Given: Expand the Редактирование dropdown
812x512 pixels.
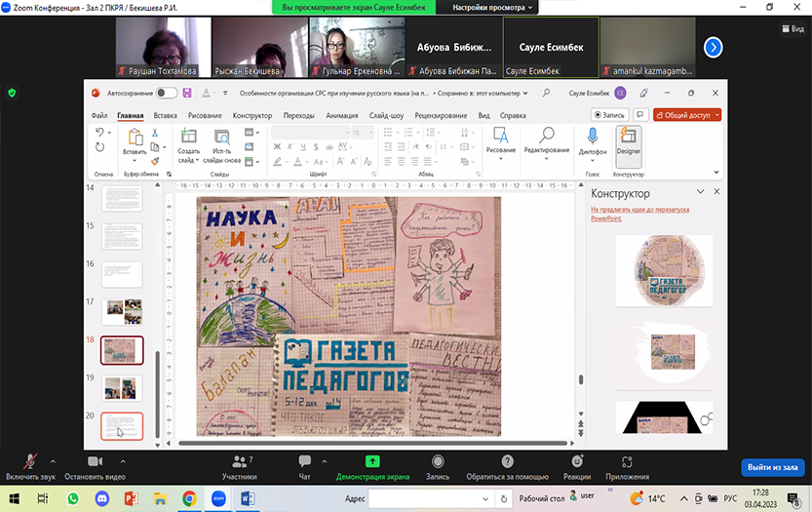Looking at the screenshot, I should point(546,150).
